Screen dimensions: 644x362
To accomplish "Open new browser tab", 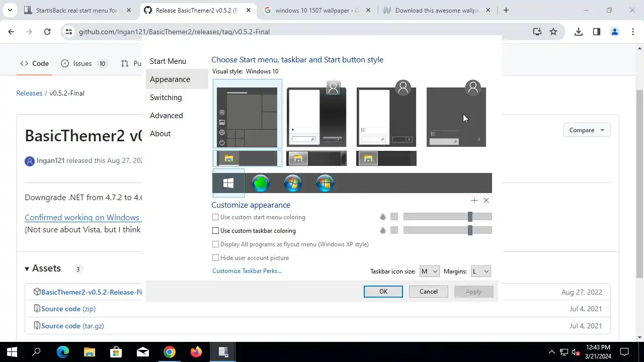I will pos(506,10).
